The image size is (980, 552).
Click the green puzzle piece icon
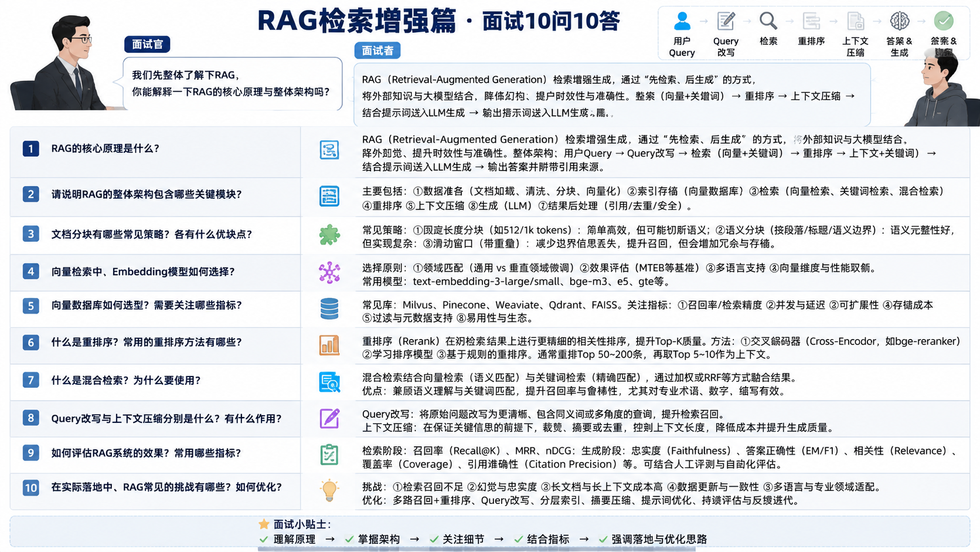[329, 235]
